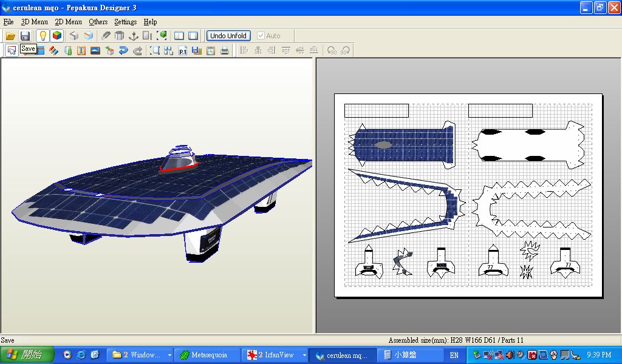Open the Settings menu
622x364 pixels.
(x=125, y=22)
